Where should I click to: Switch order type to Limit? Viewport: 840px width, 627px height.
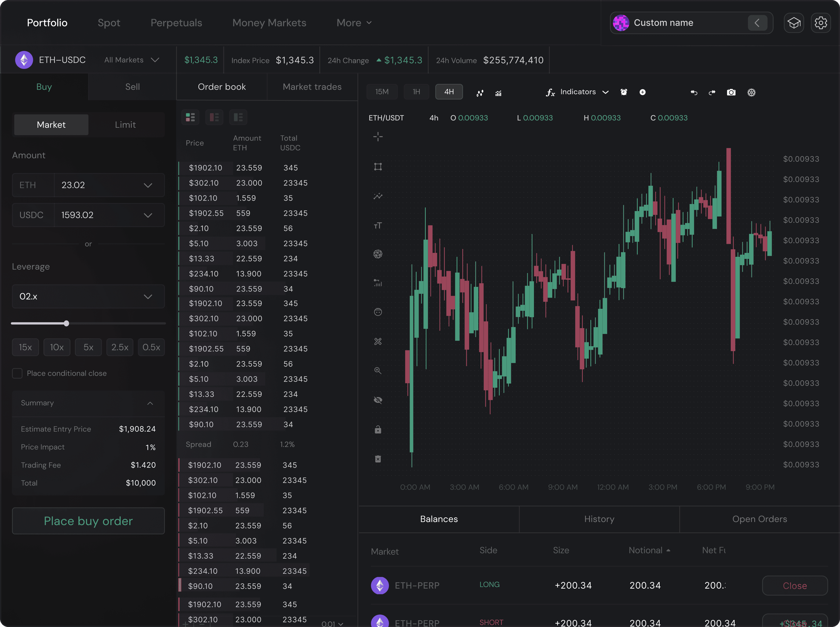tap(125, 125)
